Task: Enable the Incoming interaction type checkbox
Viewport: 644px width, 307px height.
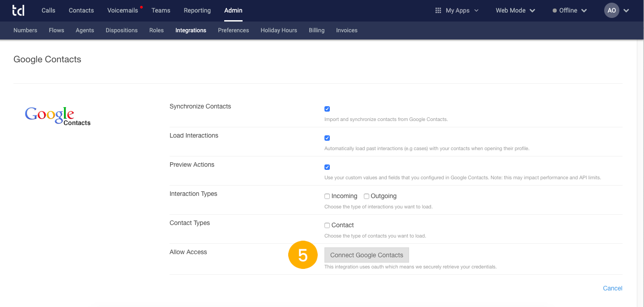Action: click(x=327, y=196)
